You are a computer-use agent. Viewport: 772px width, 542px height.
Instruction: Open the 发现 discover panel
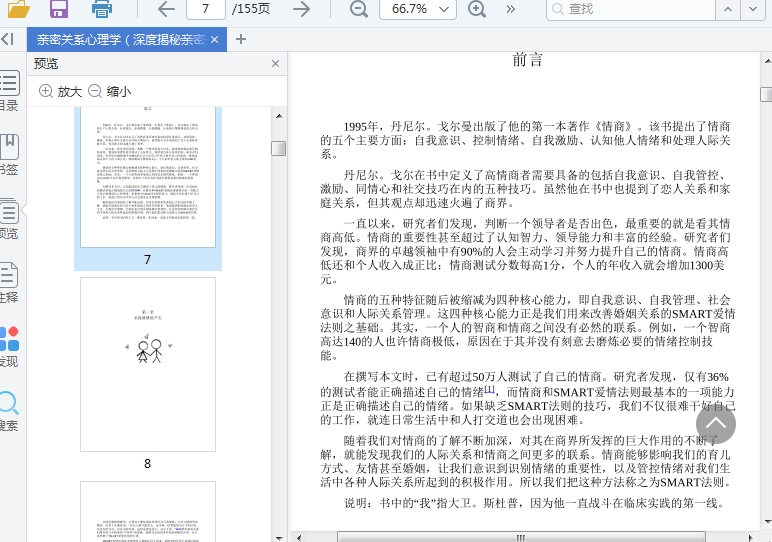point(9,347)
